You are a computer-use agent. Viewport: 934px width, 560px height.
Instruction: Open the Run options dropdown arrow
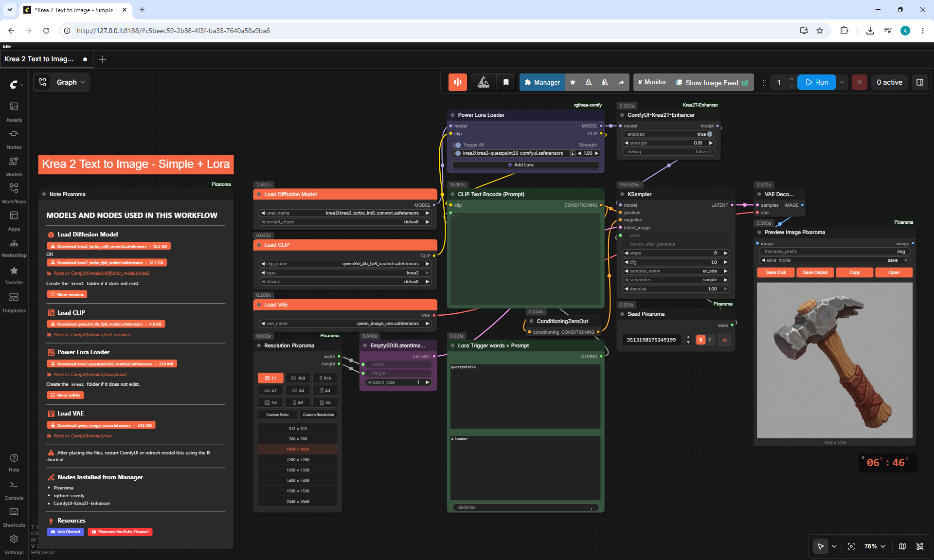pos(842,83)
